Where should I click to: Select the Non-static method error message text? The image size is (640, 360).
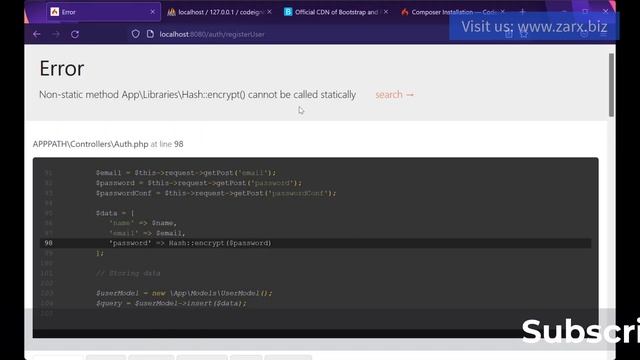pyautogui.click(x=197, y=95)
